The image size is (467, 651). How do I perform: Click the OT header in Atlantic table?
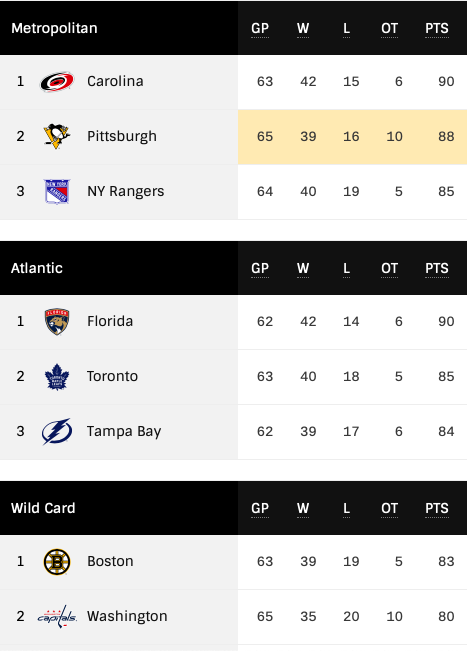pos(389,269)
